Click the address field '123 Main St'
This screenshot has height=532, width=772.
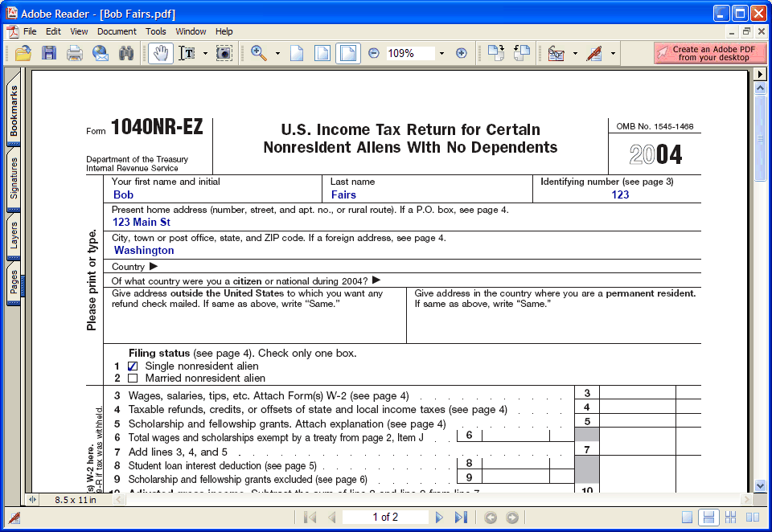[x=402, y=223]
